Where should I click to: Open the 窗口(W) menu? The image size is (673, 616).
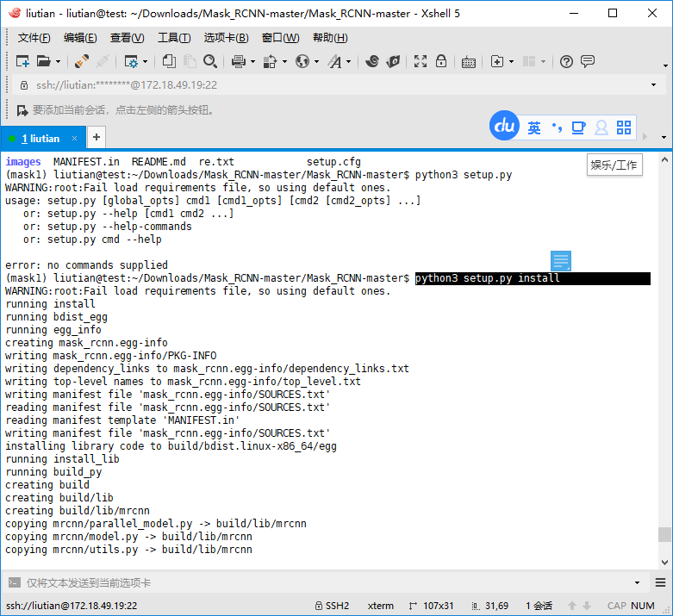[280, 38]
